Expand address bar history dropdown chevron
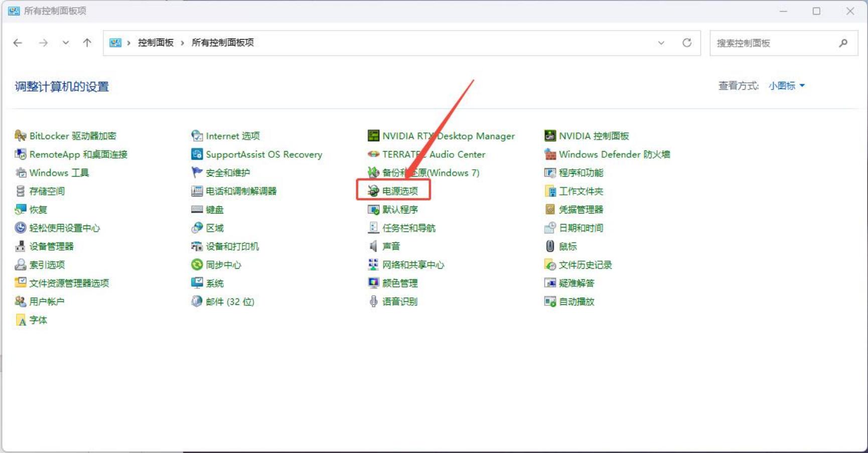Viewport: 868px width, 453px height. pyautogui.click(x=661, y=43)
